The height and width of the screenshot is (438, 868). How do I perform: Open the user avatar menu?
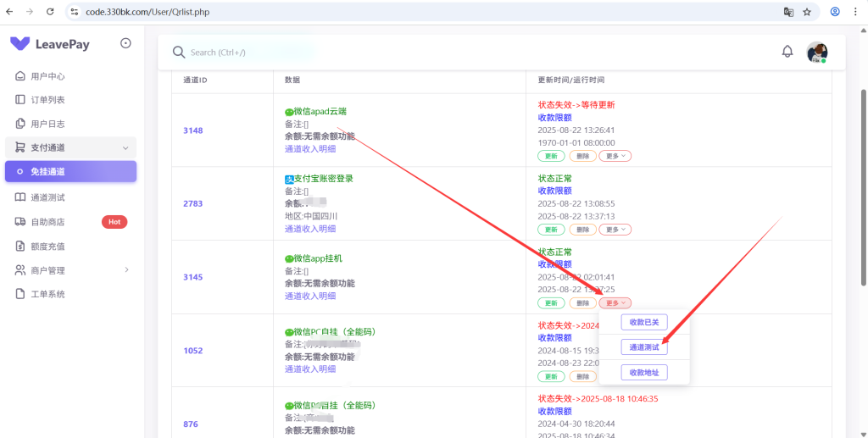pyautogui.click(x=816, y=53)
